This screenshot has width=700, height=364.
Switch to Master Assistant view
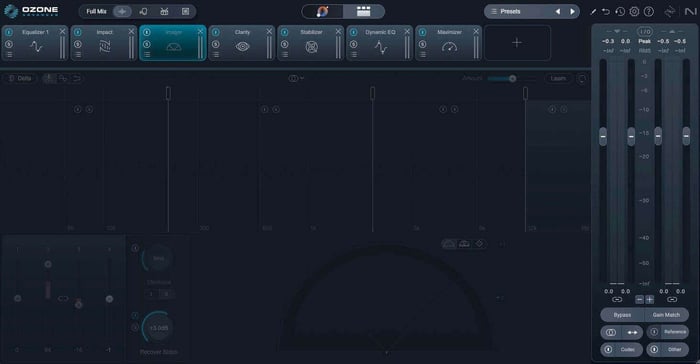click(x=322, y=12)
